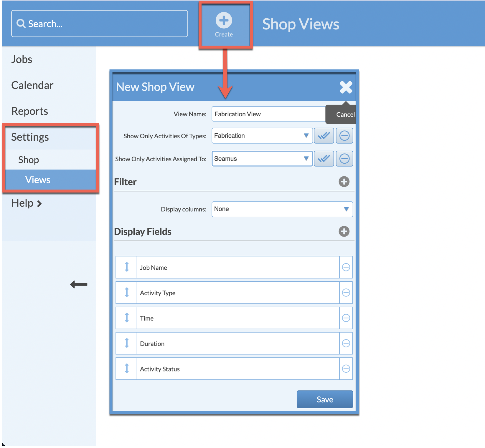Click the select-all checkmarks beside activity types
This screenshot has width=485, height=448.
(324, 136)
